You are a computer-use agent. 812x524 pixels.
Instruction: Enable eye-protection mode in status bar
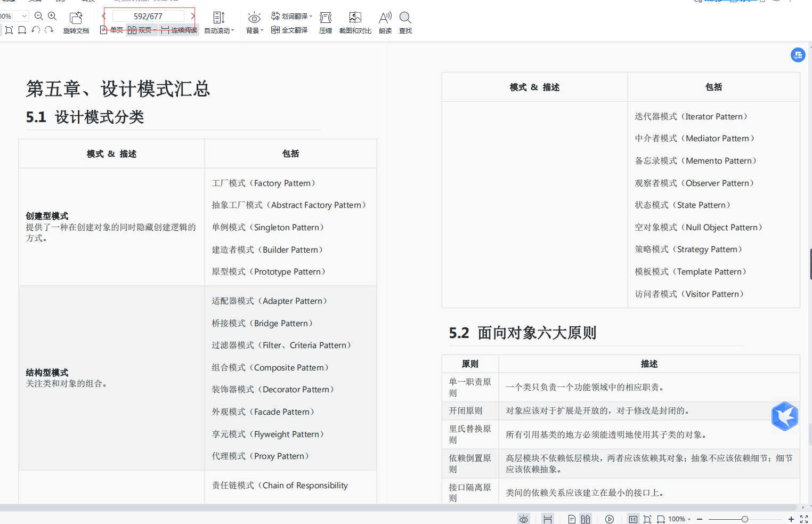click(x=524, y=518)
